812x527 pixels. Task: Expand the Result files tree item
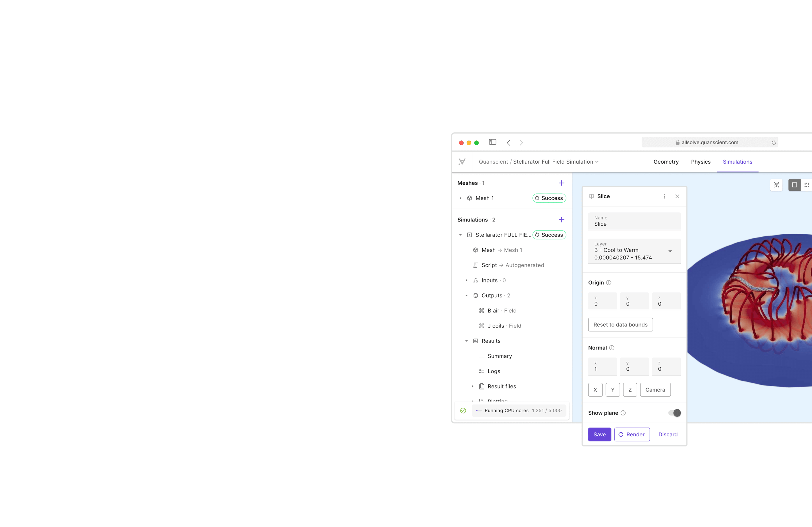click(473, 386)
